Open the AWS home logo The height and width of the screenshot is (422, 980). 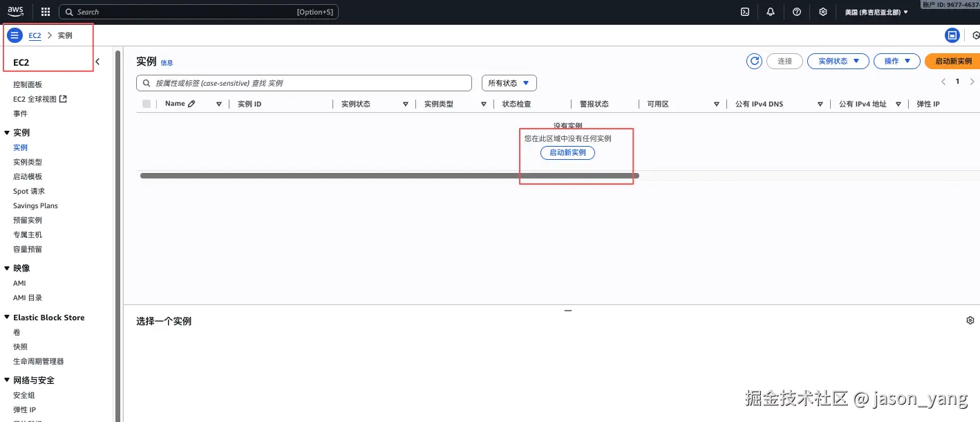(15, 11)
